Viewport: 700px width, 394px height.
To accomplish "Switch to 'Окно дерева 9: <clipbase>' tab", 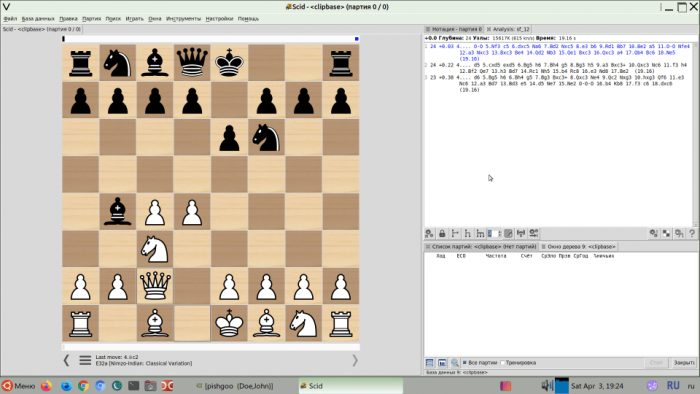I will (579, 246).
